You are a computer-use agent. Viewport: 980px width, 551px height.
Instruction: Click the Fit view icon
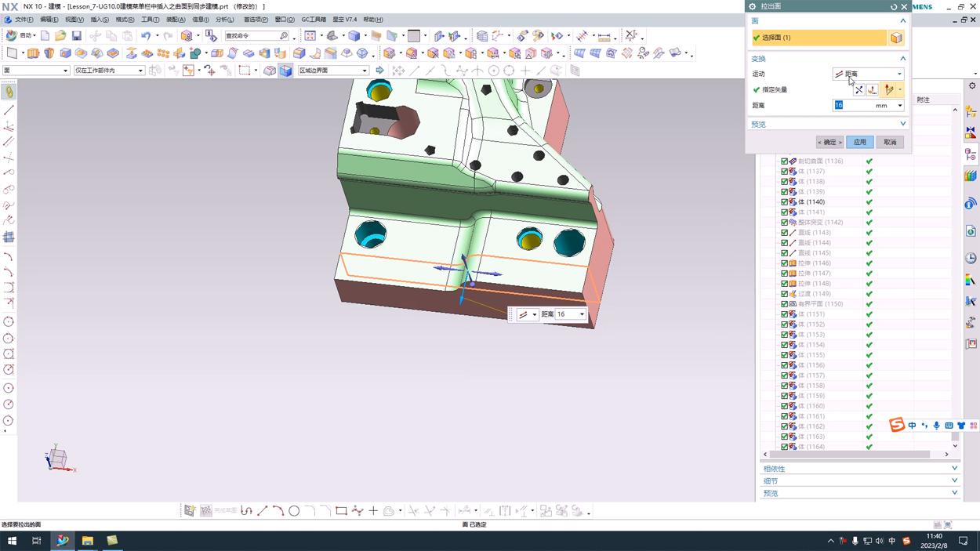click(310, 36)
